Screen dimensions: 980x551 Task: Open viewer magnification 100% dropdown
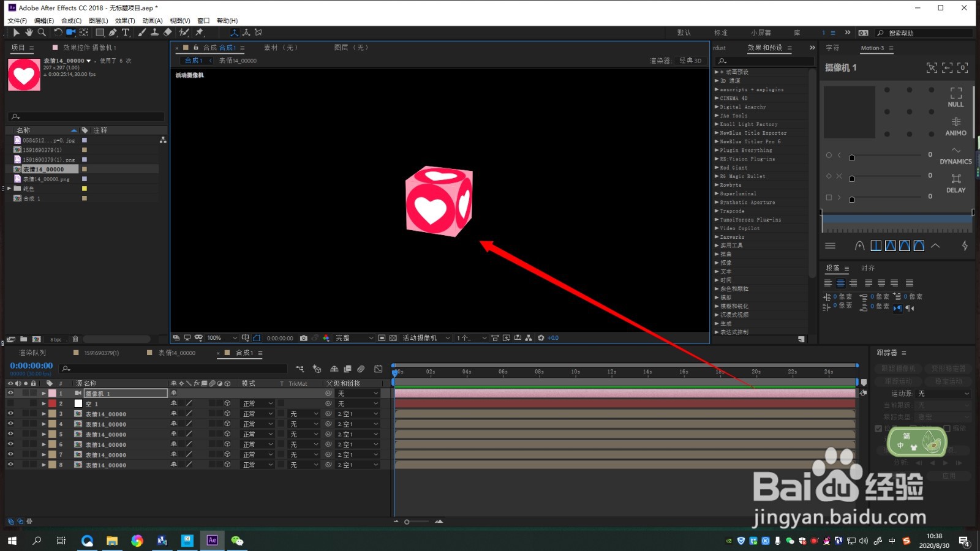click(x=222, y=338)
